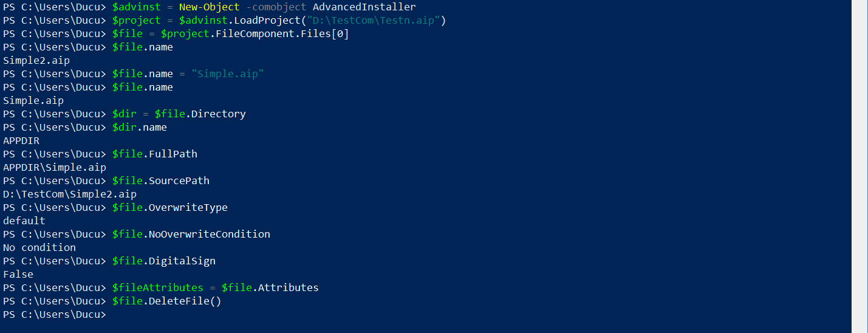Click the $fileAttributes variable text
Viewport: 868px width, 333px height.
tap(158, 288)
